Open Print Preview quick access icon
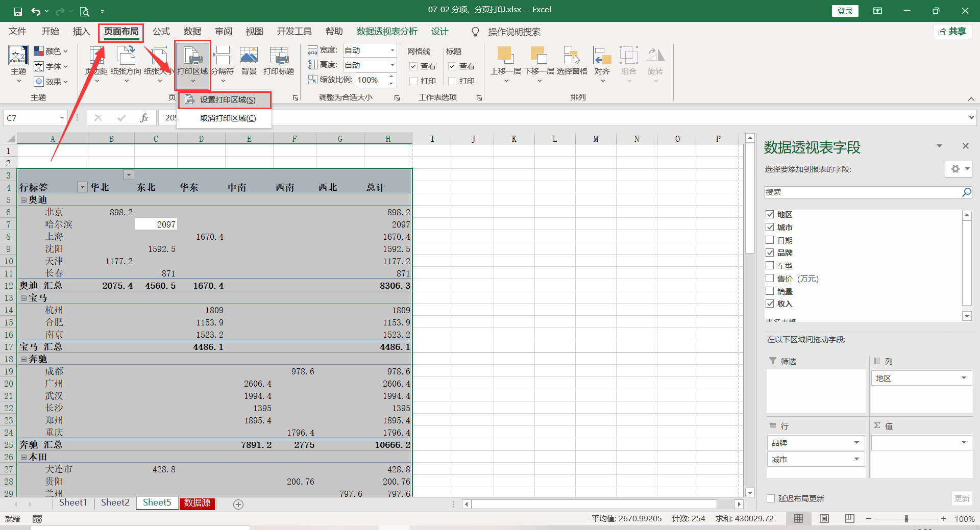Viewport: 980px width, 530px height. 85,11
